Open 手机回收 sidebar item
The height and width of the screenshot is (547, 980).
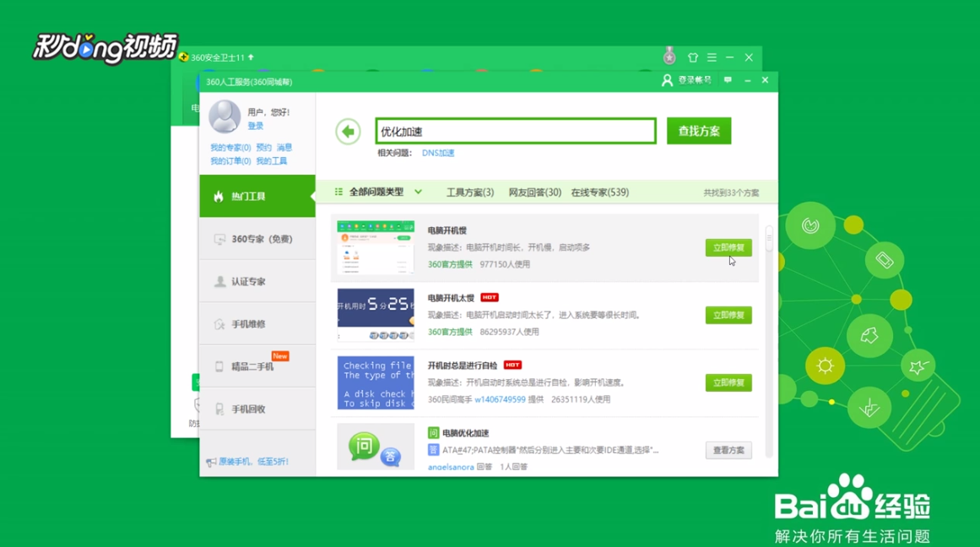[x=257, y=409]
